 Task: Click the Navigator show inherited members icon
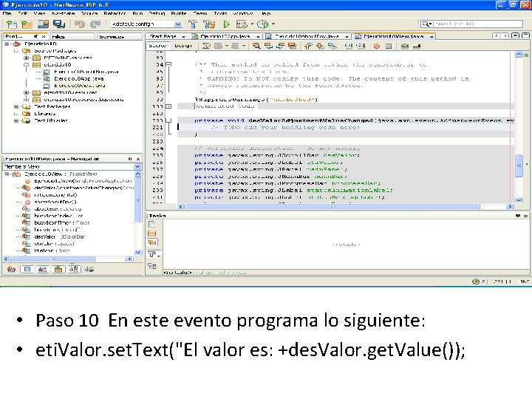[11, 270]
